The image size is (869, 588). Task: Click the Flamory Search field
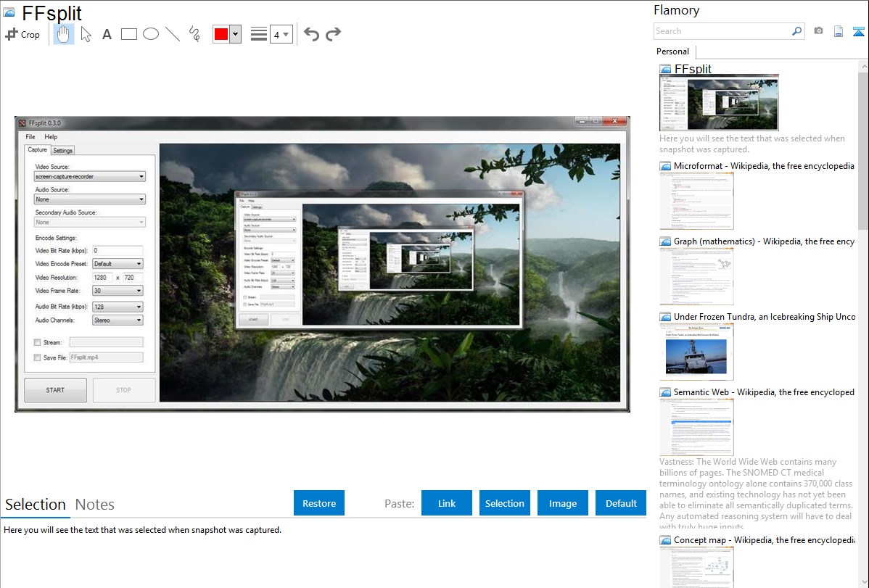[722, 31]
